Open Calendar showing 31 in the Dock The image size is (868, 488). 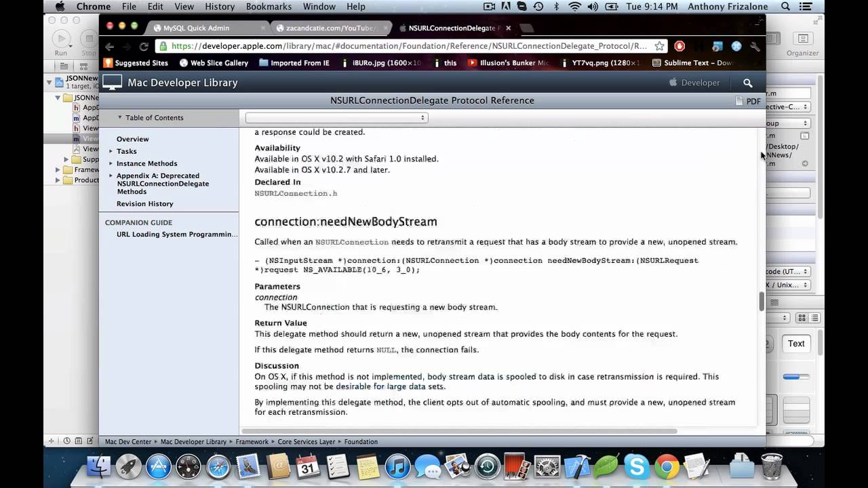click(307, 466)
